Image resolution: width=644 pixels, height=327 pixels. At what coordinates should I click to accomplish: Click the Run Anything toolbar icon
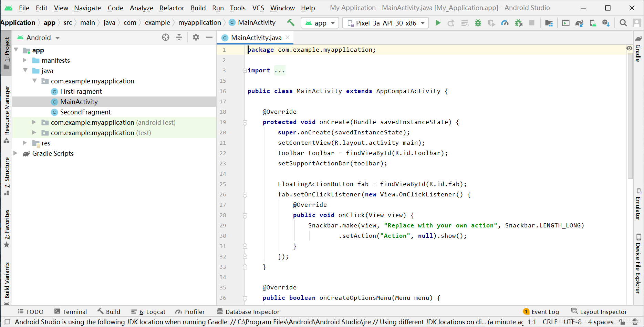pyautogui.click(x=565, y=23)
